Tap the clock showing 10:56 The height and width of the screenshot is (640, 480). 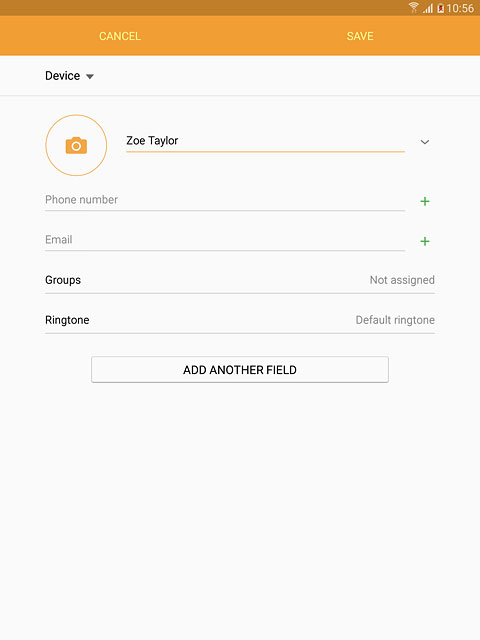point(460,8)
